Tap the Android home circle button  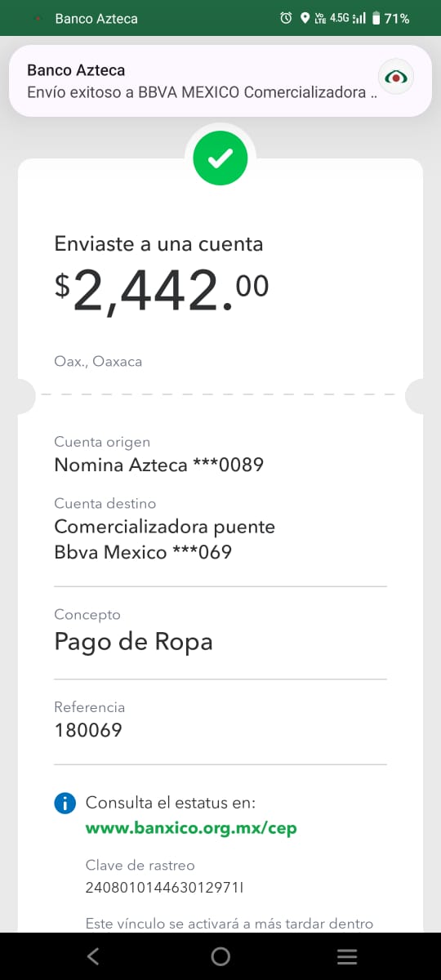(x=220, y=956)
